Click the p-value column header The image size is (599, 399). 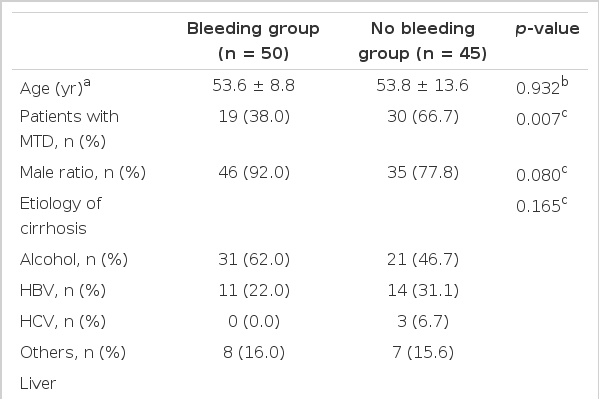pyautogui.click(x=547, y=29)
